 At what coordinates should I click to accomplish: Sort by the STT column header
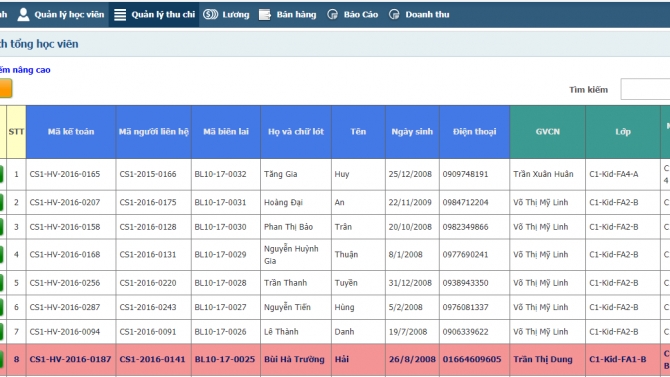pyautogui.click(x=16, y=132)
